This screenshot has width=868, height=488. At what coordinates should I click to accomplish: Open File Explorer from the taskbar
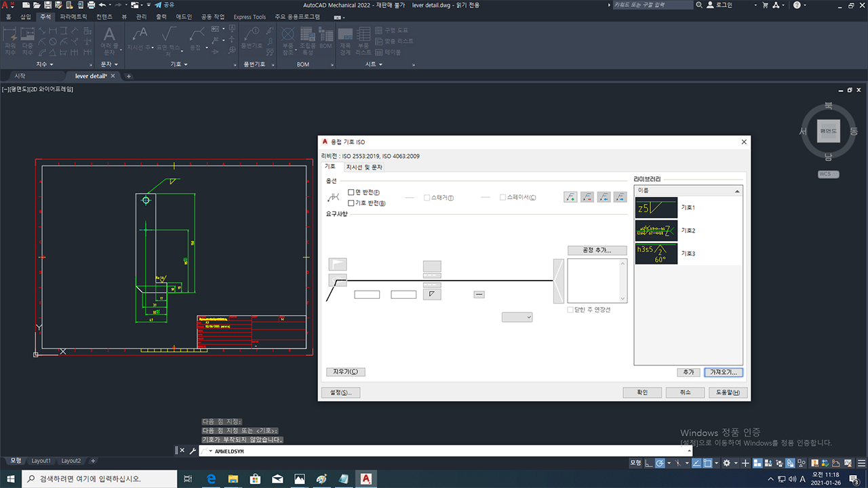click(233, 479)
